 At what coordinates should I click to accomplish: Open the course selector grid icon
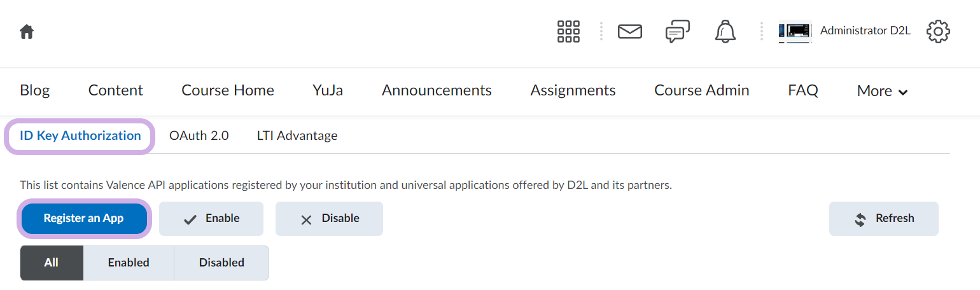pyautogui.click(x=568, y=31)
